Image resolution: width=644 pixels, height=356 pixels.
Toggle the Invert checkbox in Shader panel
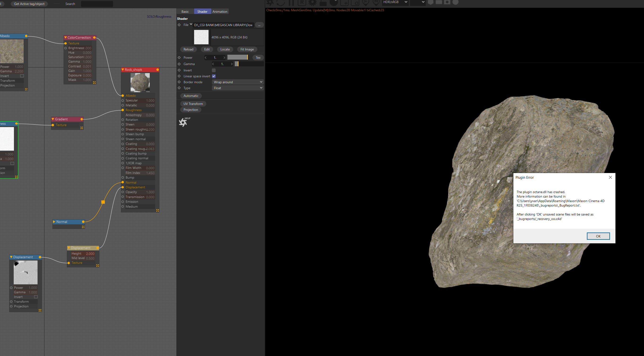pyautogui.click(x=214, y=70)
